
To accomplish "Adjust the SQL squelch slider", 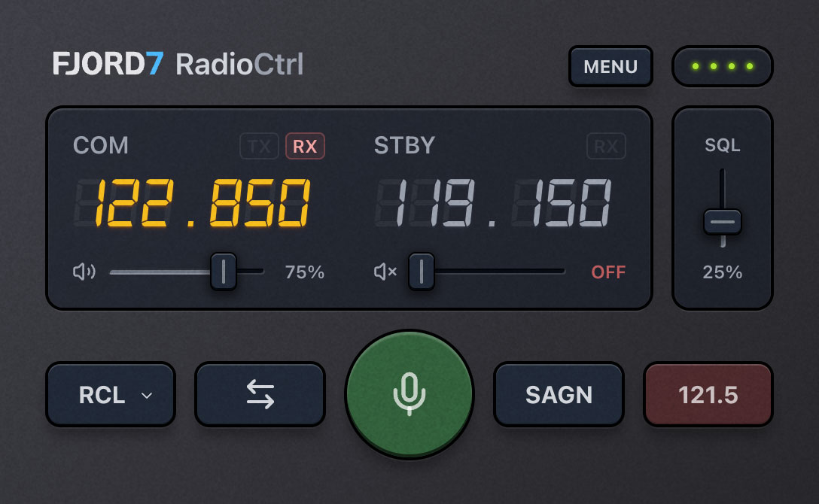I will pyautogui.click(x=722, y=221).
